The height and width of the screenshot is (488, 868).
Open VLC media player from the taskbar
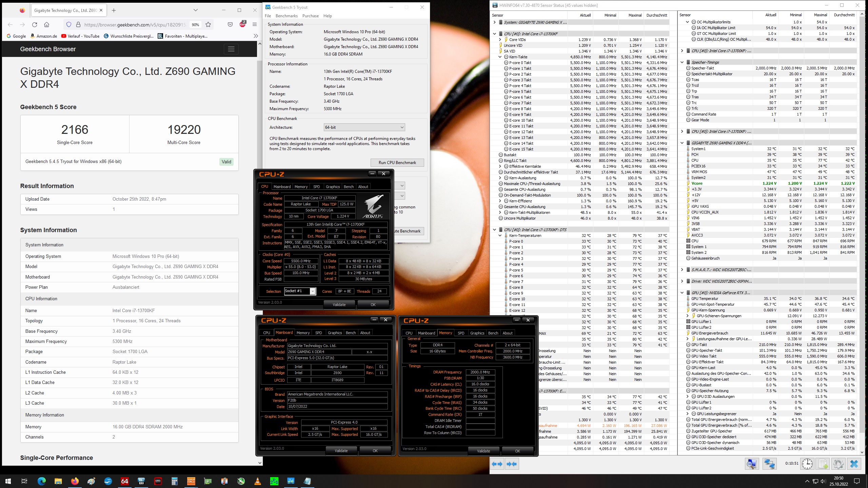pyautogui.click(x=257, y=481)
